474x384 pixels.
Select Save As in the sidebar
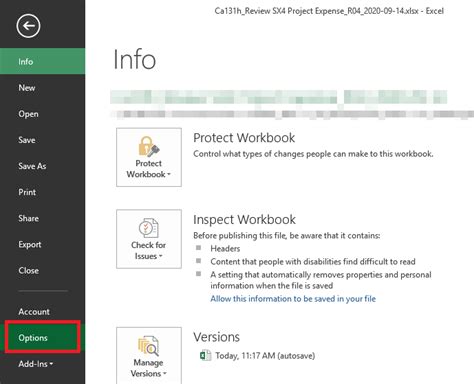tap(42, 166)
